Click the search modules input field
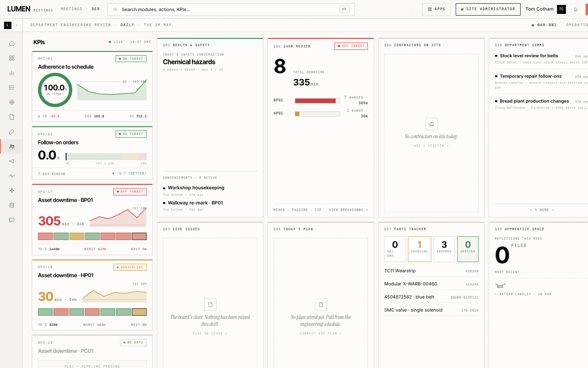The width and height of the screenshot is (588, 368). [231, 9]
